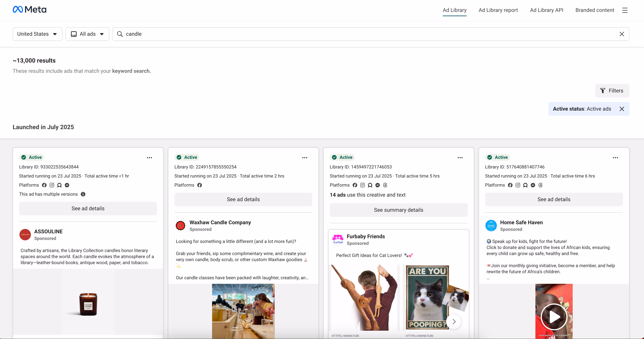Viewport: 644px width, 339px height.
Task: Click Audience Network icon on Home Safe Haven ad
Action: [x=525, y=185]
